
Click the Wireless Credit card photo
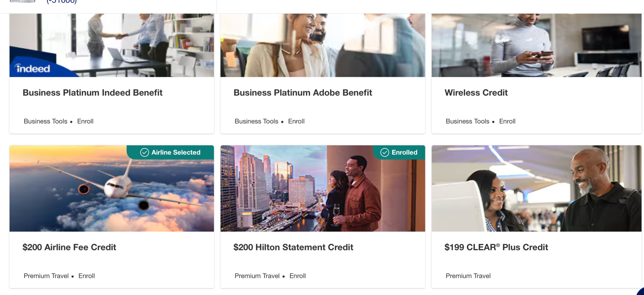point(537,45)
